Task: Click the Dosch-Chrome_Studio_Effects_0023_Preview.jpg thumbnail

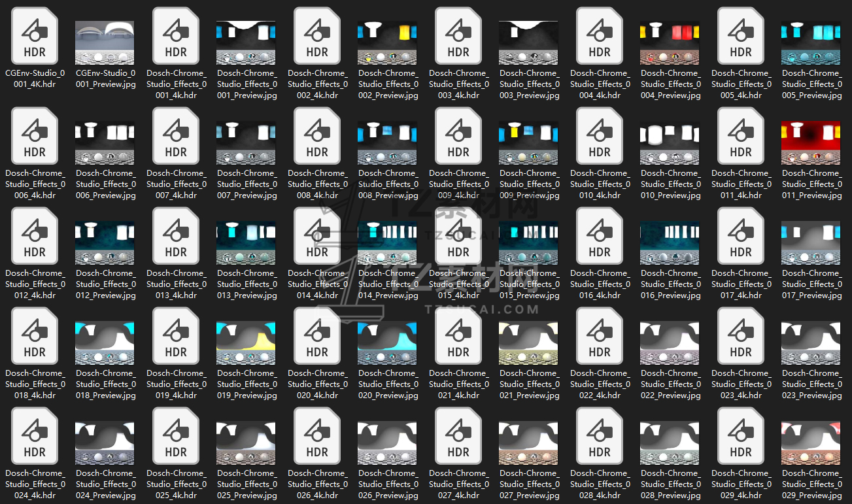Action: (811, 343)
